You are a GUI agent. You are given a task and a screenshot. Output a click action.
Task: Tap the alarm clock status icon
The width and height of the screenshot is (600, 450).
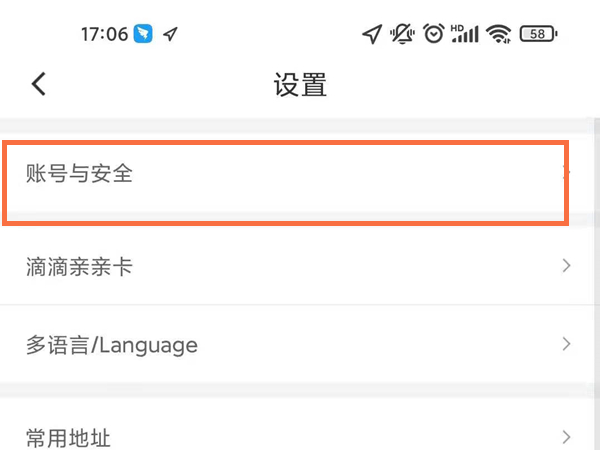pos(433,34)
